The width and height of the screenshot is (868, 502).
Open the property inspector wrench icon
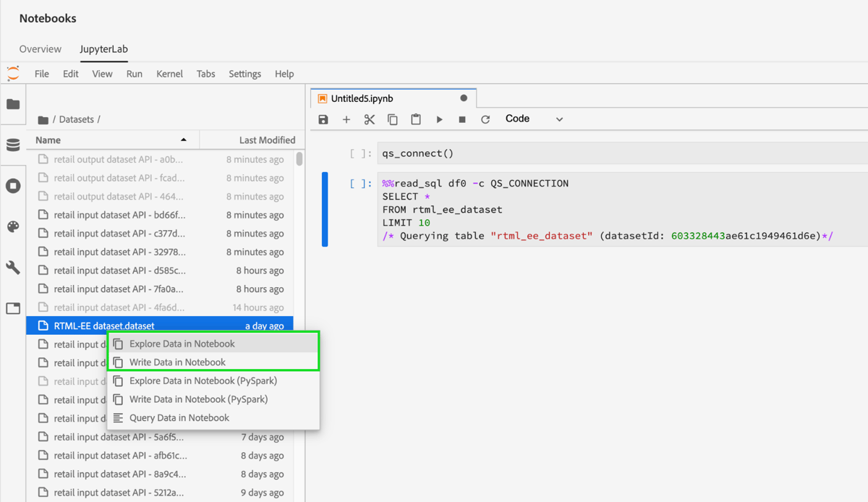pos(13,268)
